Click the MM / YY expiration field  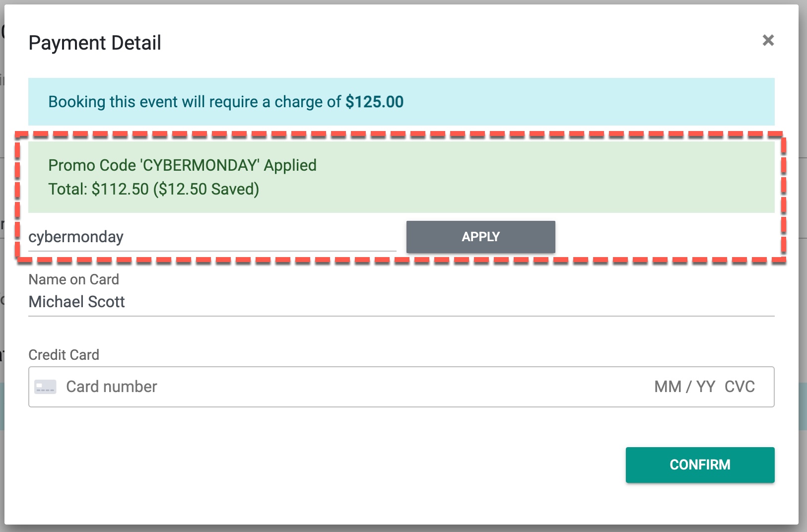point(683,387)
